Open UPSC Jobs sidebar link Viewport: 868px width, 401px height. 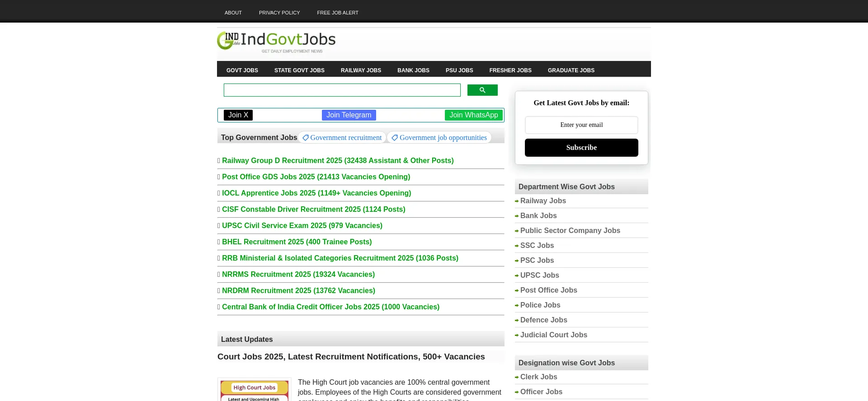540,275
